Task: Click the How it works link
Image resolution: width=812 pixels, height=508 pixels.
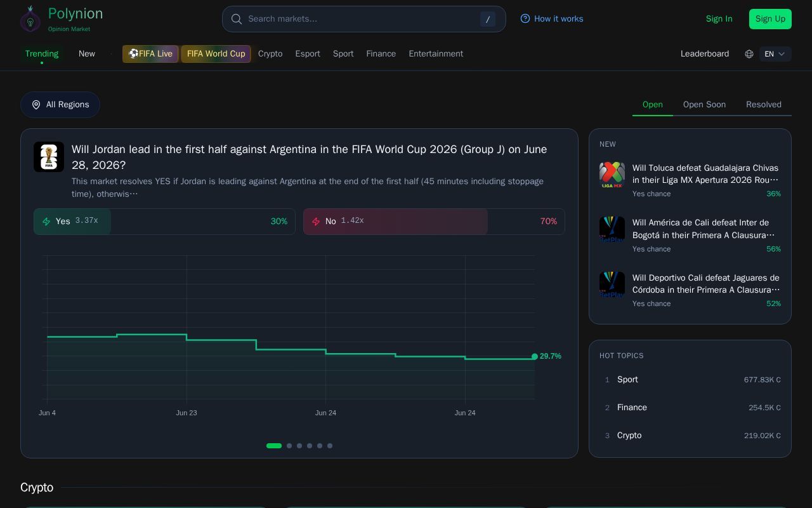Action: [552, 19]
